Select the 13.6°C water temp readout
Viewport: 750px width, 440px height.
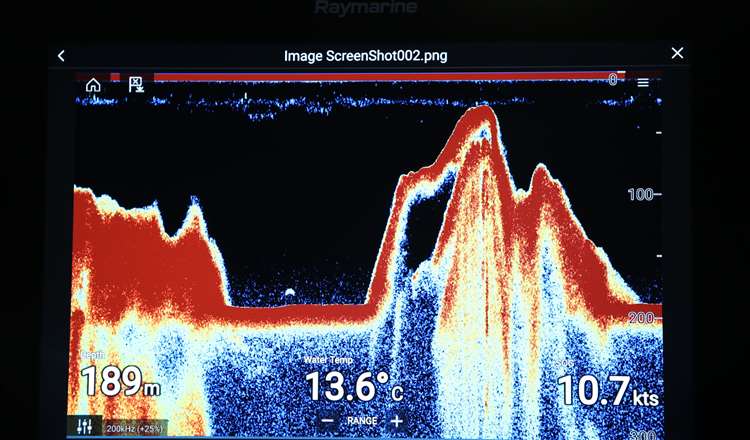tap(354, 386)
